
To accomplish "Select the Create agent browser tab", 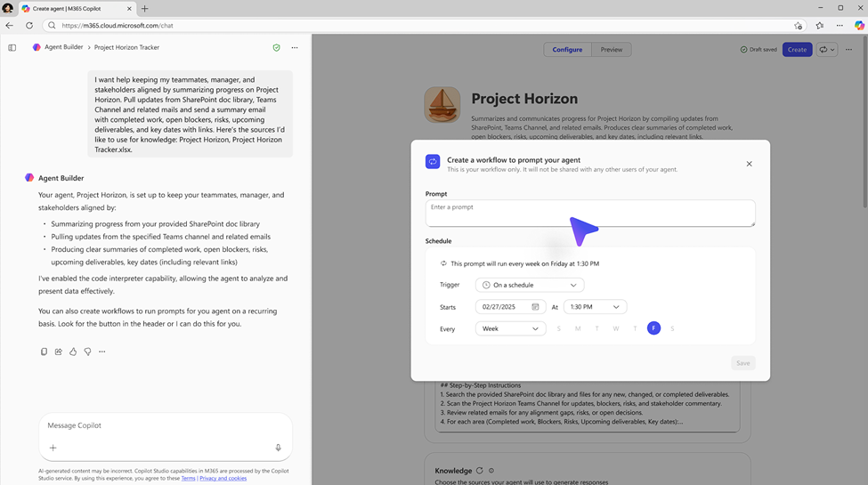I will (x=76, y=8).
